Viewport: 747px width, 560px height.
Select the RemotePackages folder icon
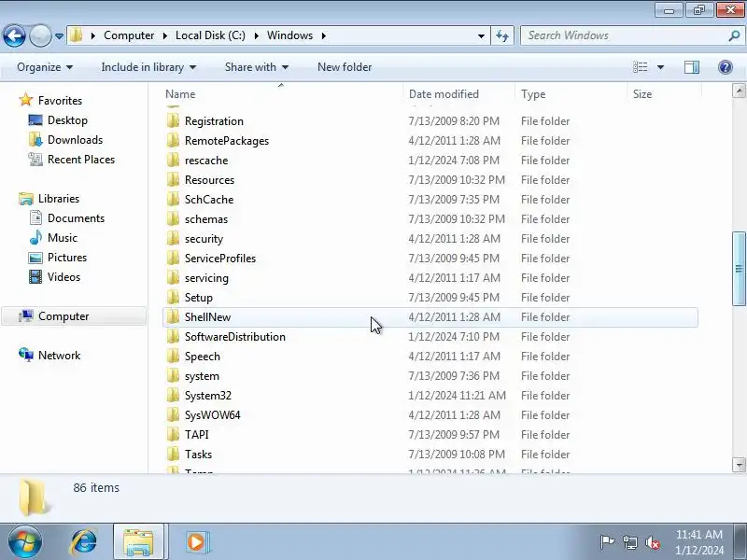[x=174, y=140]
